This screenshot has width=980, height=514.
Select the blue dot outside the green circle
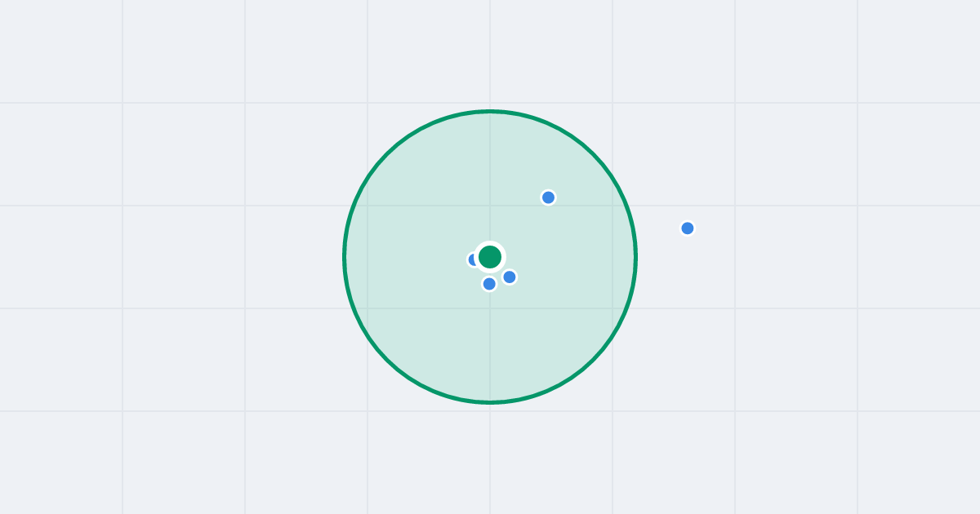coord(688,228)
